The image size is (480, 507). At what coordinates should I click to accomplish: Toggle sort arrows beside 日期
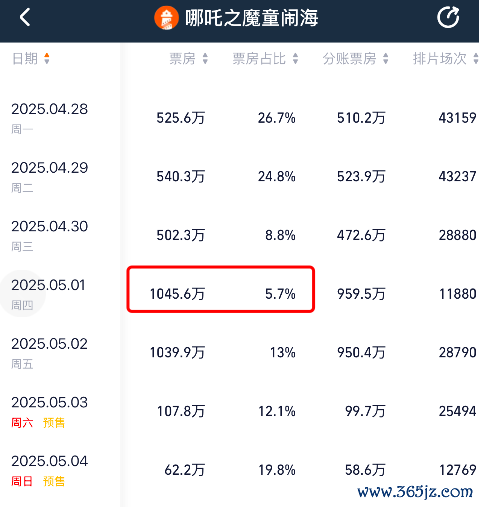pos(47,59)
